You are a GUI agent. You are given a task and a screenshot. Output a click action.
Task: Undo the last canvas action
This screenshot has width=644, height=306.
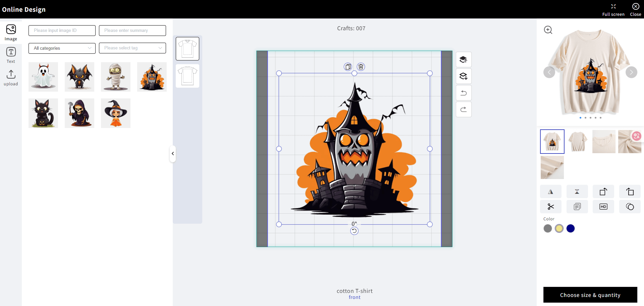tap(463, 93)
